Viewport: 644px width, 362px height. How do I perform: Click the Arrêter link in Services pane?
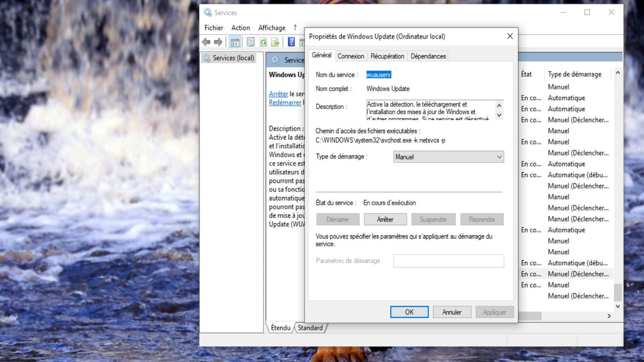tap(279, 94)
